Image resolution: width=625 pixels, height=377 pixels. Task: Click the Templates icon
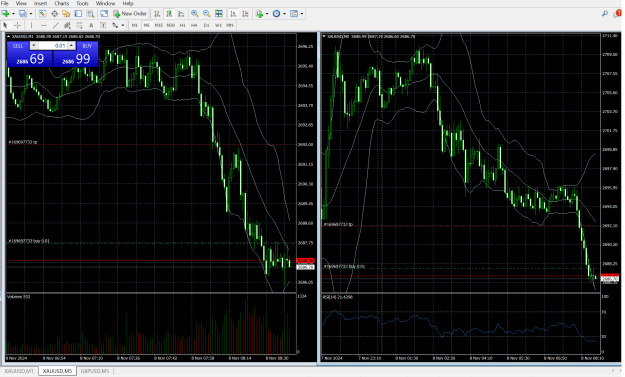(294, 14)
